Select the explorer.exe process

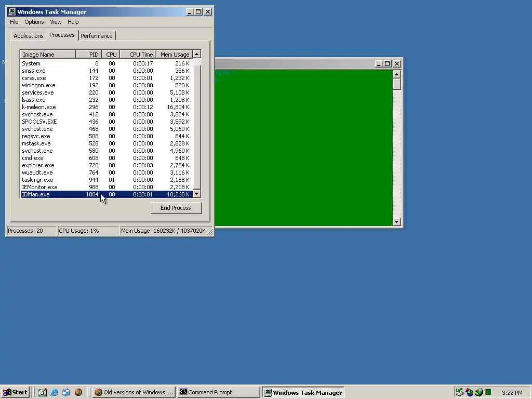(x=106, y=165)
